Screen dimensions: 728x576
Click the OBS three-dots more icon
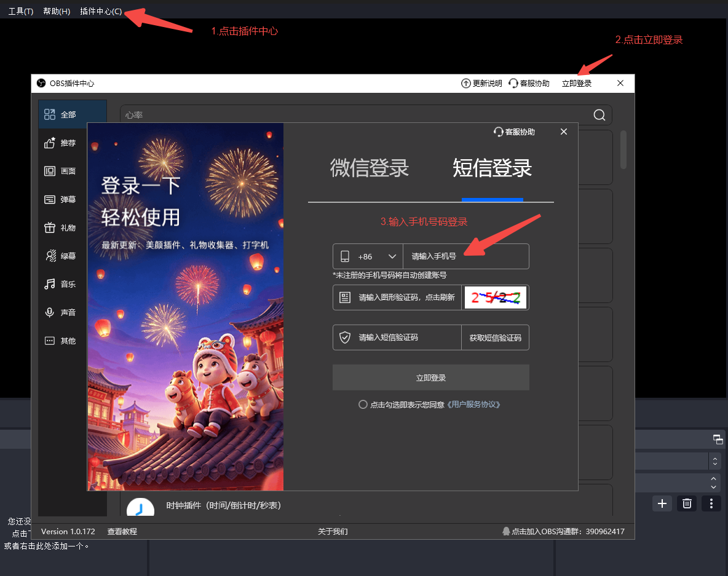[x=711, y=503]
